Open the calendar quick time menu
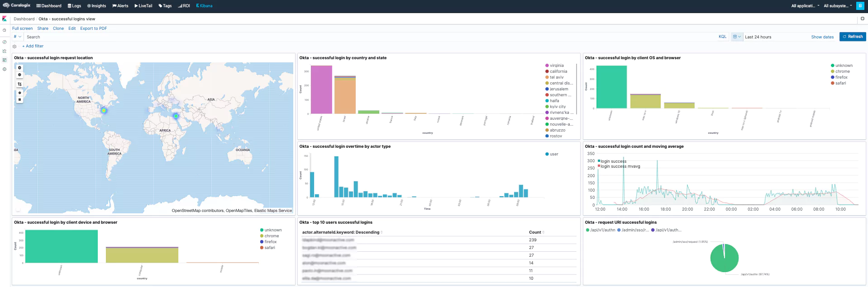 point(737,37)
